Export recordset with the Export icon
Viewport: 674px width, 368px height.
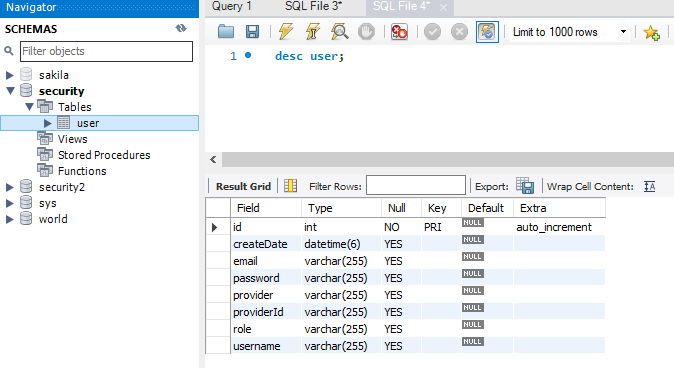(525, 186)
